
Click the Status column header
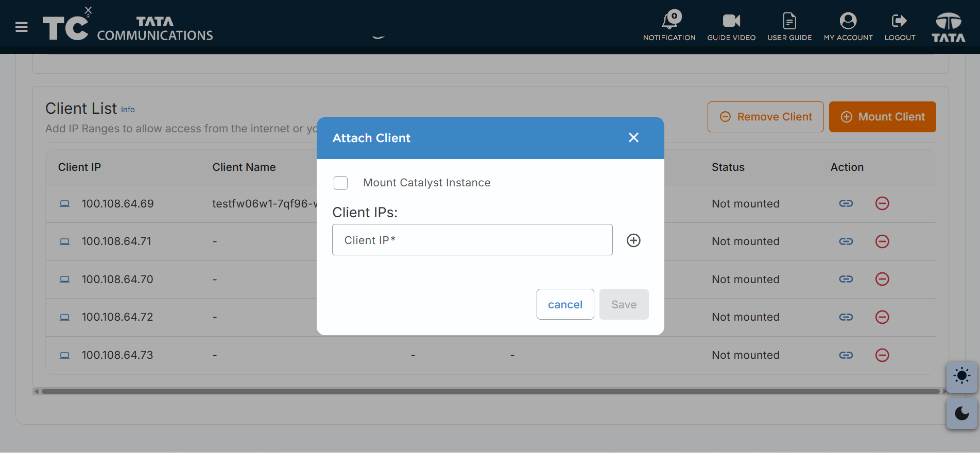pos(728,167)
